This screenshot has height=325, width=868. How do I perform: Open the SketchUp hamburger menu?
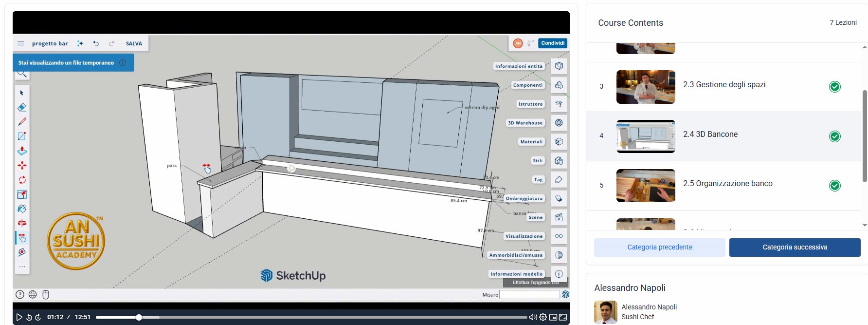pos(20,43)
